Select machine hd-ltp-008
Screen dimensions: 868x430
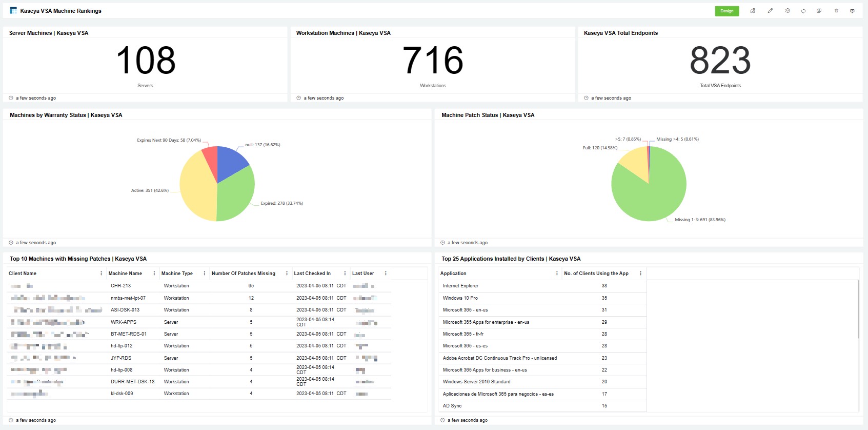[122, 370]
